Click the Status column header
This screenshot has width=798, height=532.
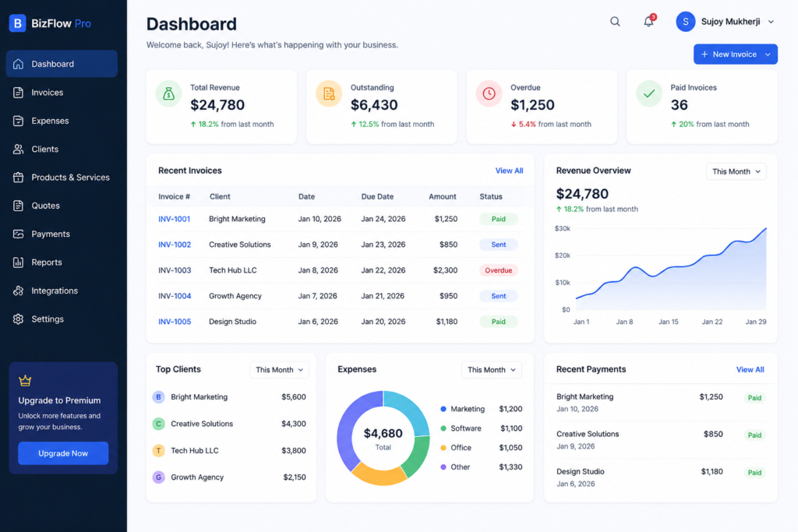(x=491, y=197)
